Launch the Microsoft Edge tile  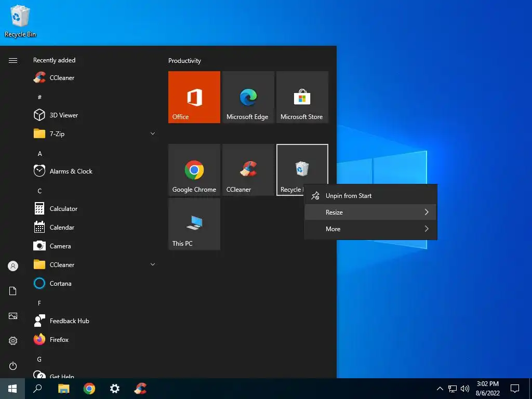click(x=248, y=97)
